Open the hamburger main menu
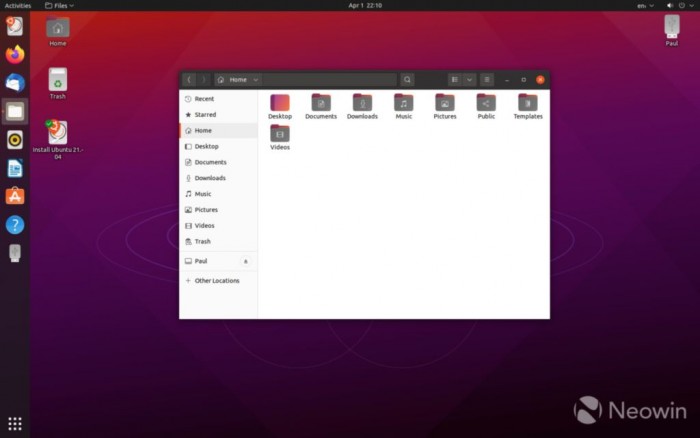Image resolution: width=700 pixels, height=438 pixels. (x=487, y=80)
